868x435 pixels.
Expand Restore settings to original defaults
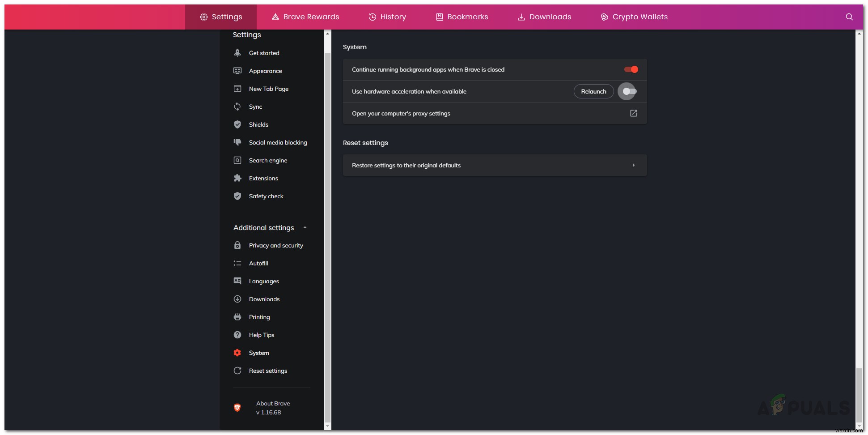pyautogui.click(x=633, y=165)
